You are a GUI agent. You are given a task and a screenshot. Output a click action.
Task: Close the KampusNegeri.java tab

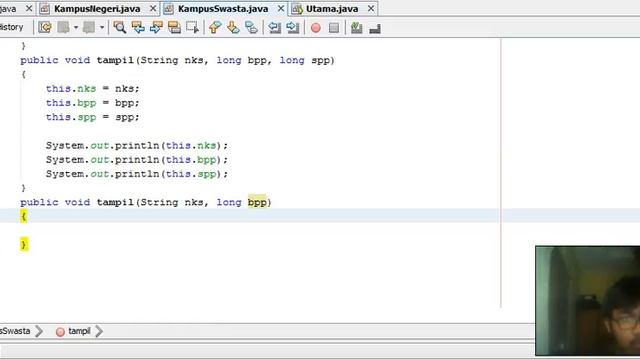pos(153,8)
